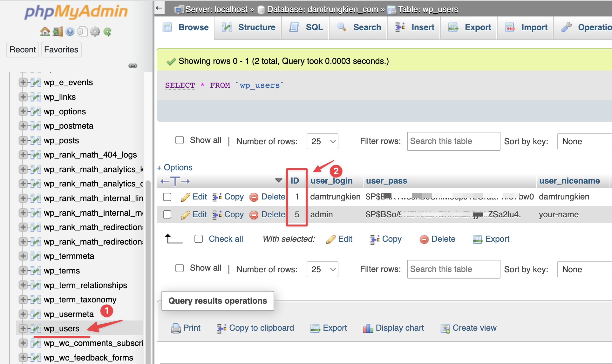Open phpMyAdmin documentation help icon

tap(70, 31)
